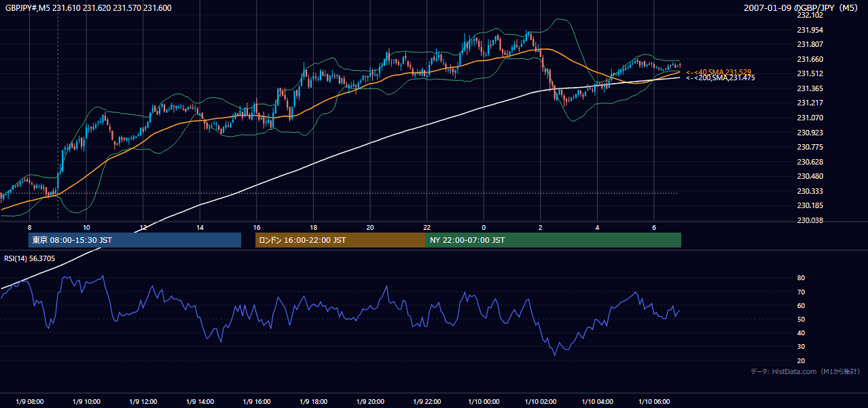The height and width of the screenshot is (408, 868).
Task: Click price axis value 230.923
Action: [810, 133]
